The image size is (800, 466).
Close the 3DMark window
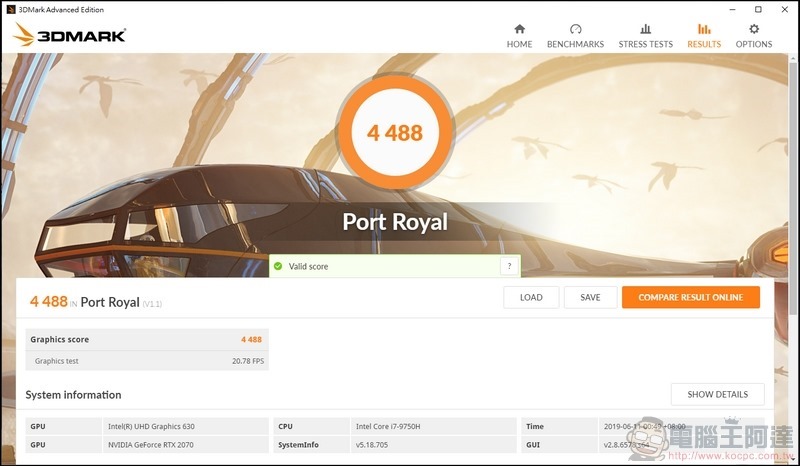pyautogui.click(x=785, y=9)
